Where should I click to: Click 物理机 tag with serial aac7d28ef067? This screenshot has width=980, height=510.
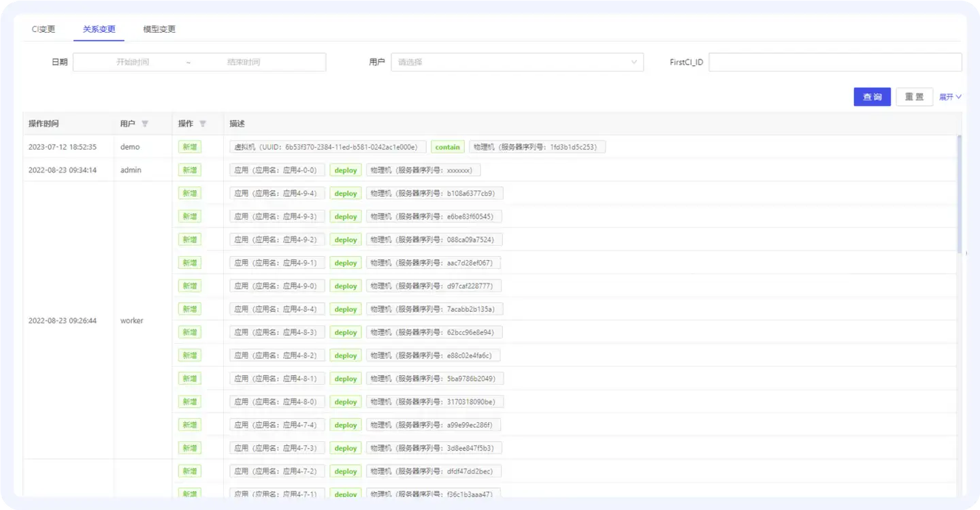pos(433,263)
